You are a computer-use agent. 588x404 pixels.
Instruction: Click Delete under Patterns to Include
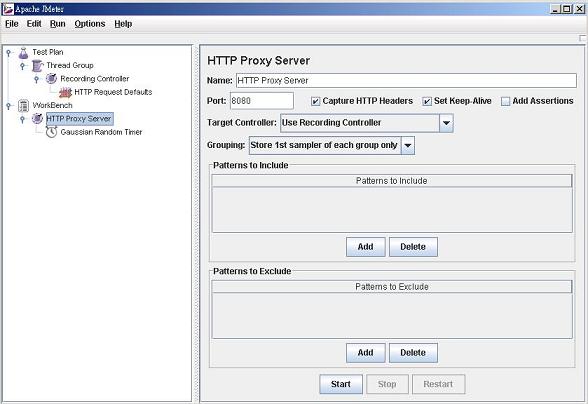413,247
